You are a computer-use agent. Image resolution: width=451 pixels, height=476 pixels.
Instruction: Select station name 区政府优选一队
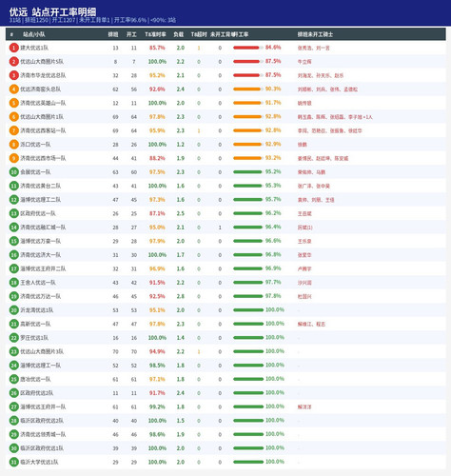coord(38,213)
